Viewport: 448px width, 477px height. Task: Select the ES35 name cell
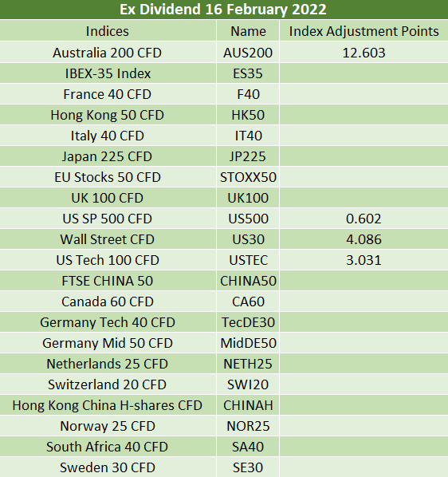click(248, 73)
